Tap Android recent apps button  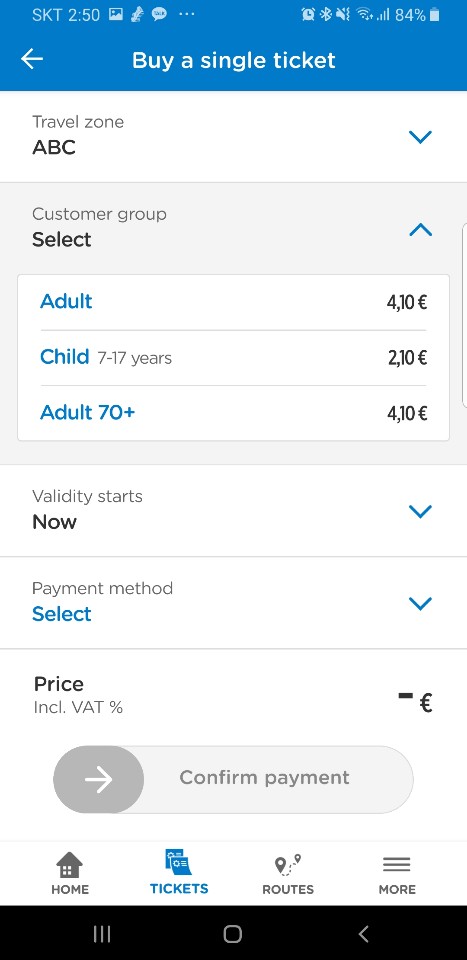click(x=102, y=933)
